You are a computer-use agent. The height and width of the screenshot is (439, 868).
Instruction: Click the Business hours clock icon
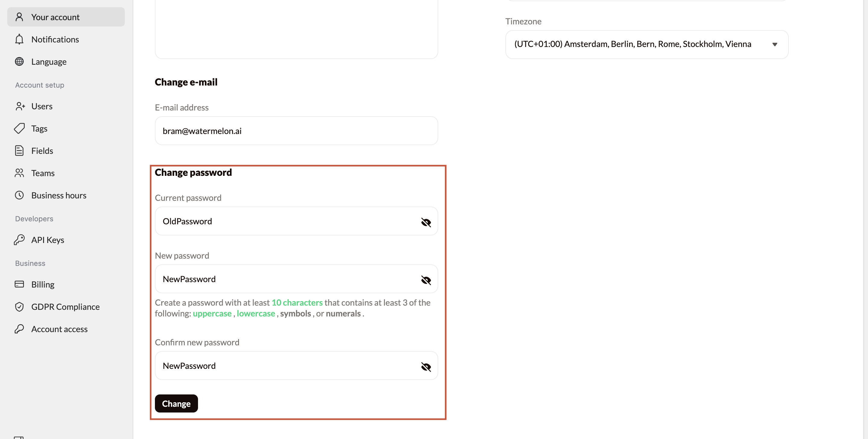click(x=19, y=195)
